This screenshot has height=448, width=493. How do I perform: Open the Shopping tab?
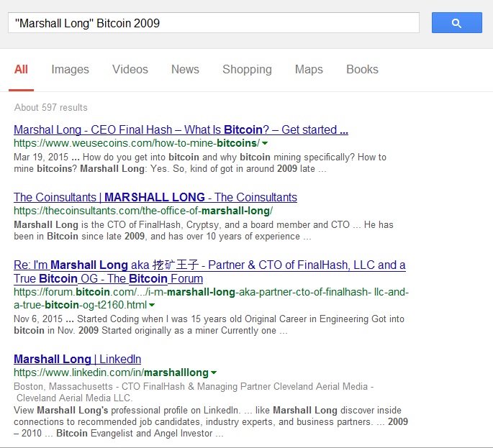tap(247, 69)
